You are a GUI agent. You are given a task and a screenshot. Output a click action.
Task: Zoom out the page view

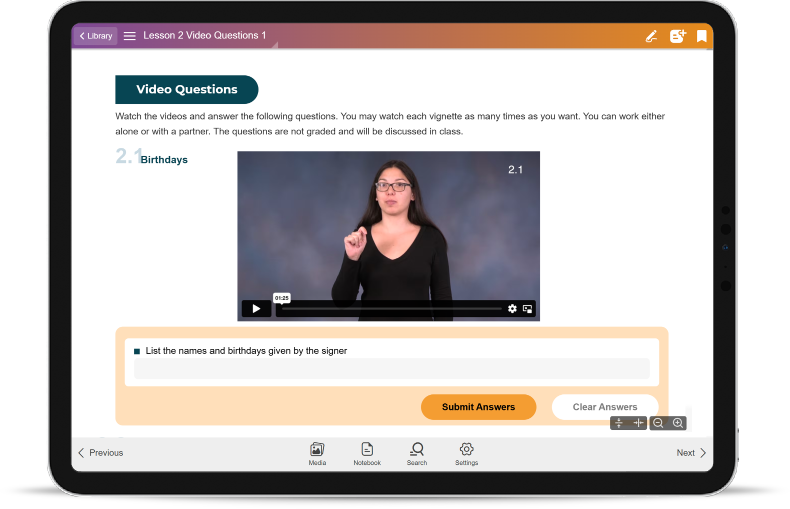[x=658, y=423]
